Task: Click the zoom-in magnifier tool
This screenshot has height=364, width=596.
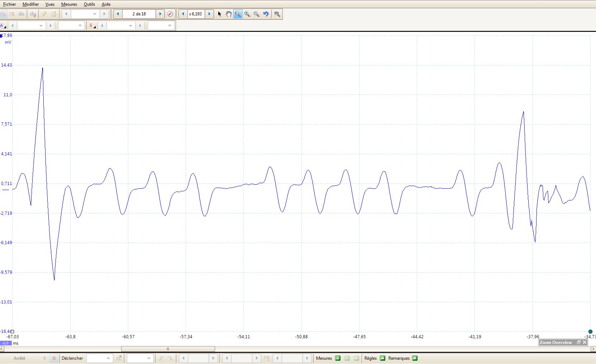Action: click(x=247, y=14)
